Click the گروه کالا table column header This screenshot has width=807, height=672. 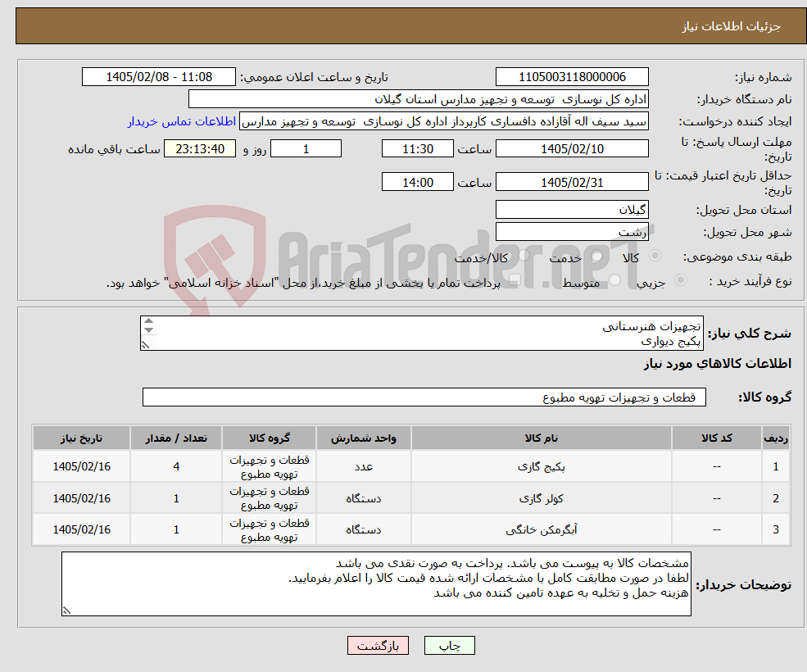(270, 438)
